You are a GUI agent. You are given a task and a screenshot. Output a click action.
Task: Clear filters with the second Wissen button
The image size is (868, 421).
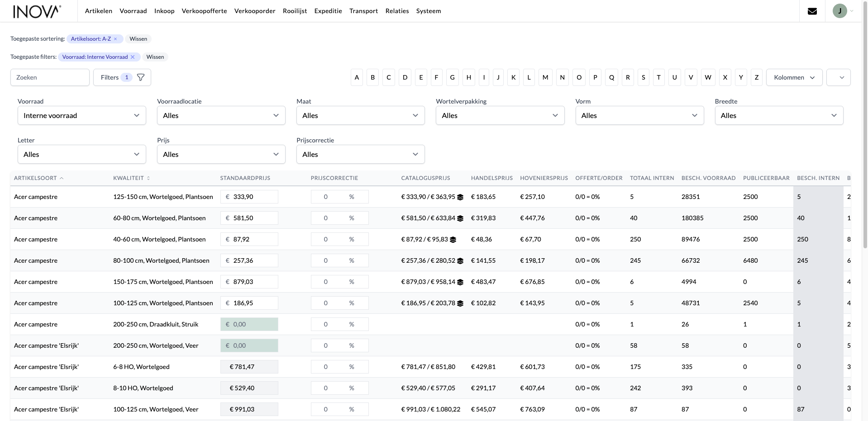pyautogui.click(x=155, y=57)
